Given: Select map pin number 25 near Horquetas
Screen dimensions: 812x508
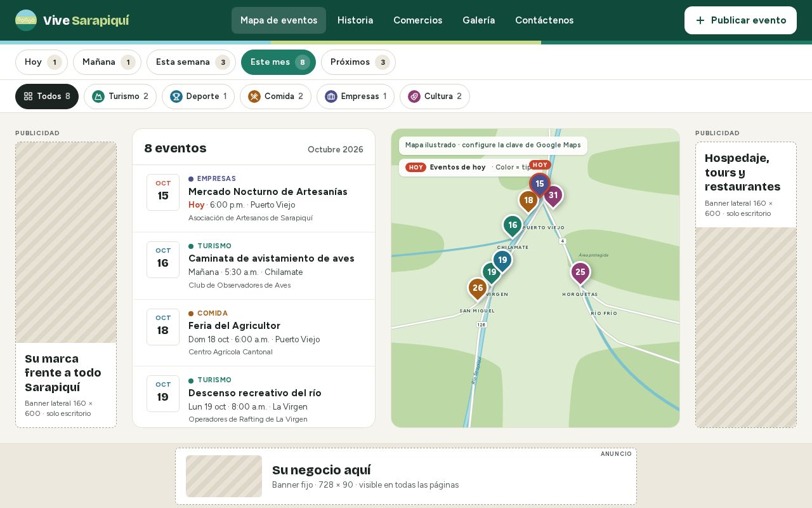Looking at the screenshot, I should click(580, 273).
